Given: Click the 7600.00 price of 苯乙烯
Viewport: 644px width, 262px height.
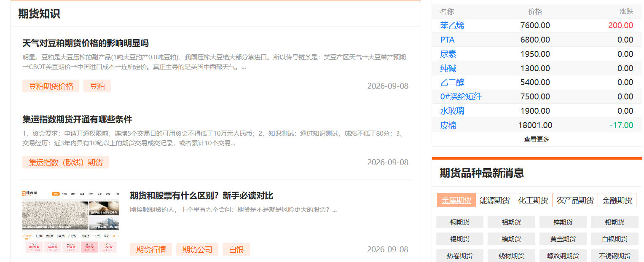Looking at the screenshot, I should pyautogui.click(x=535, y=25).
